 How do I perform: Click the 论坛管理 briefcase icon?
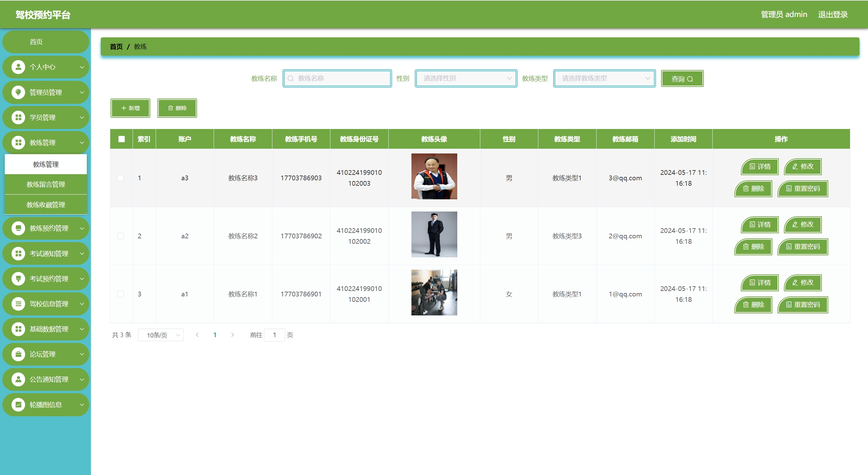[x=18, y=354]
